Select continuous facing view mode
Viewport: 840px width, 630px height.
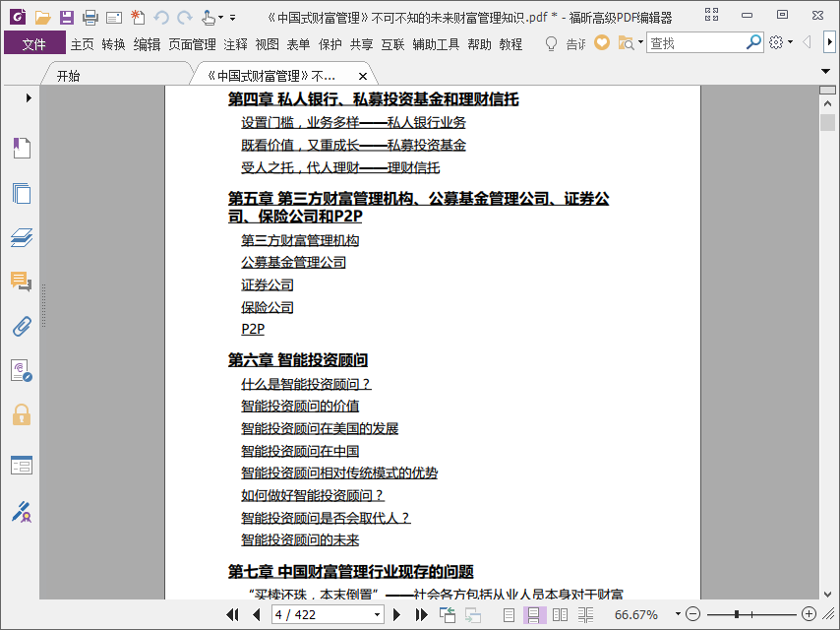[585, 614]
